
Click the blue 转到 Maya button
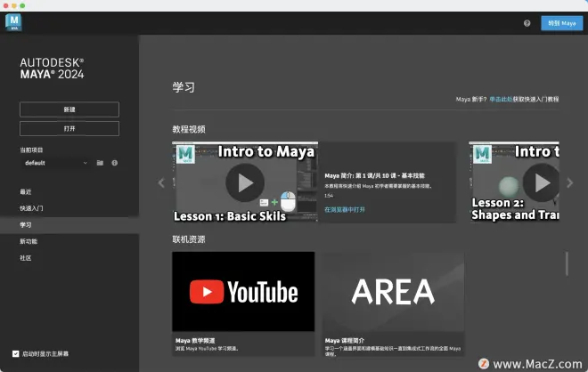tap(561, 23)
